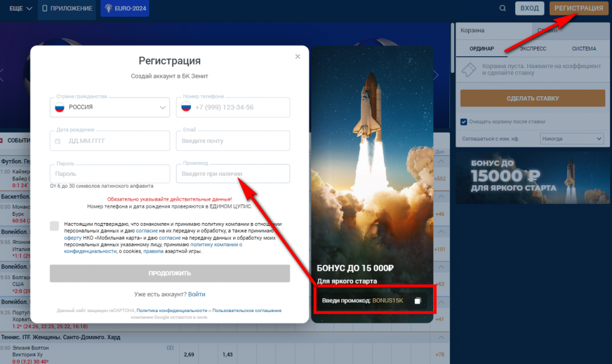Open +101 additional markets

[440, 249]
